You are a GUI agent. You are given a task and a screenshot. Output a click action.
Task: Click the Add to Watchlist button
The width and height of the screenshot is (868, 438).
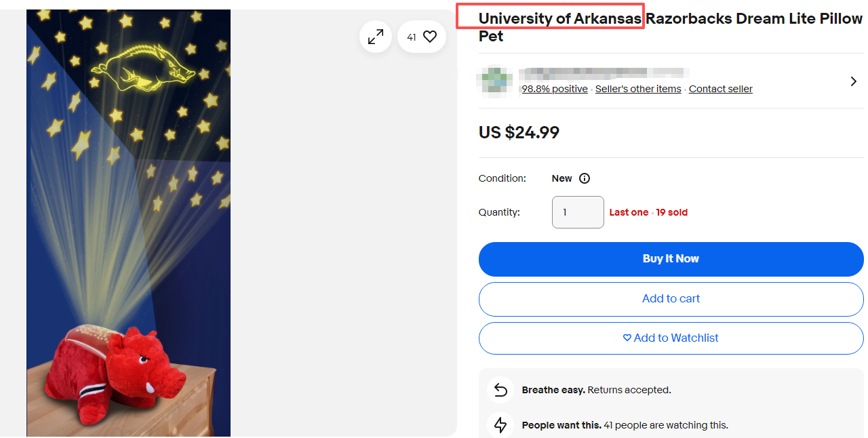point(671,338)
